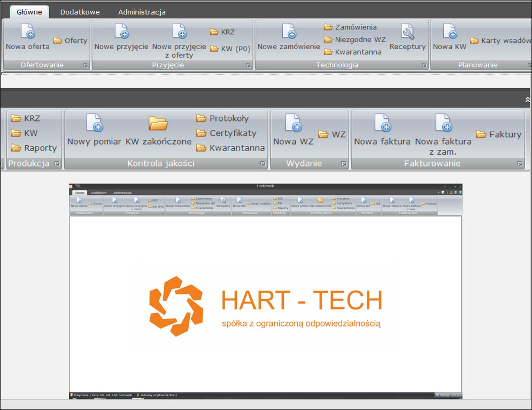The width and height of the screenshot is (532, 410).
Task: Expand the Kontrola jakości group launcher
Action: pos(263,164)
